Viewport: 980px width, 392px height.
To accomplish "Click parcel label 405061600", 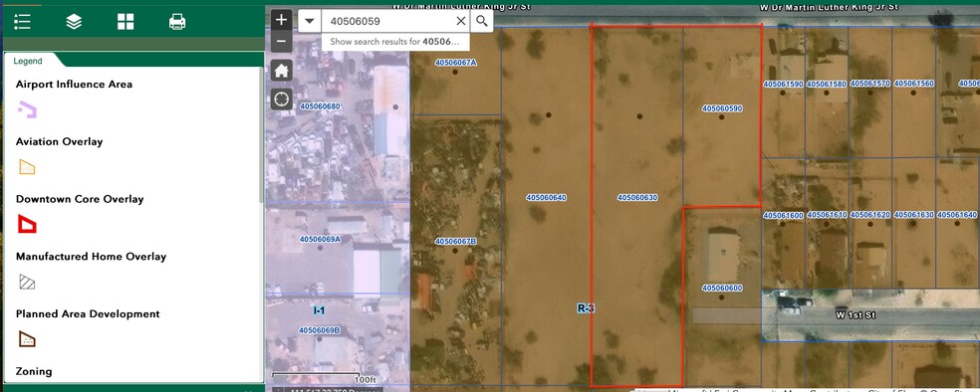I will tap(783, 215).
